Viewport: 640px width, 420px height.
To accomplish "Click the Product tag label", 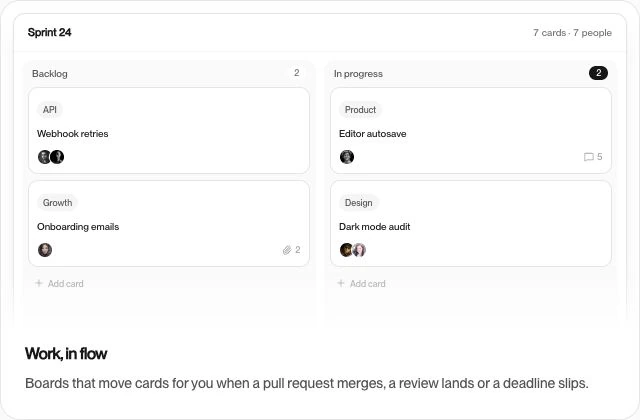I will point(360,110).
